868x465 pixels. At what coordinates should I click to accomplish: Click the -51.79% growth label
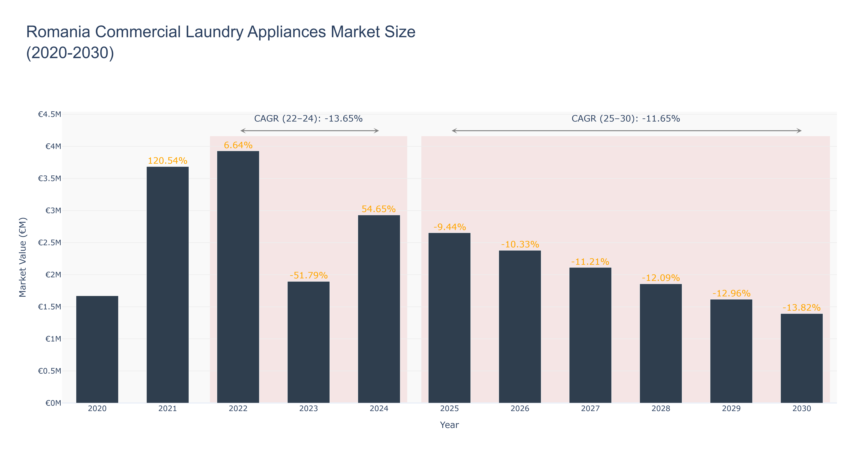[x=308, y=275]
